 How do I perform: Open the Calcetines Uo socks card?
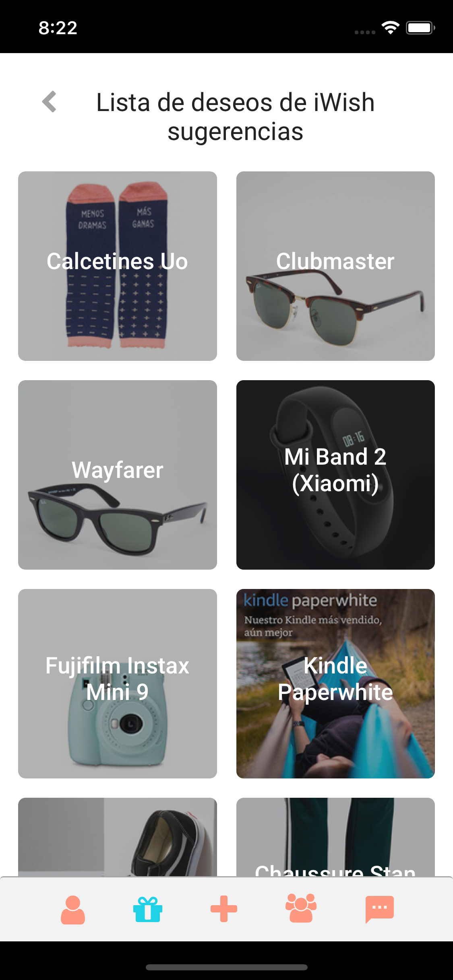pos(118,266)
